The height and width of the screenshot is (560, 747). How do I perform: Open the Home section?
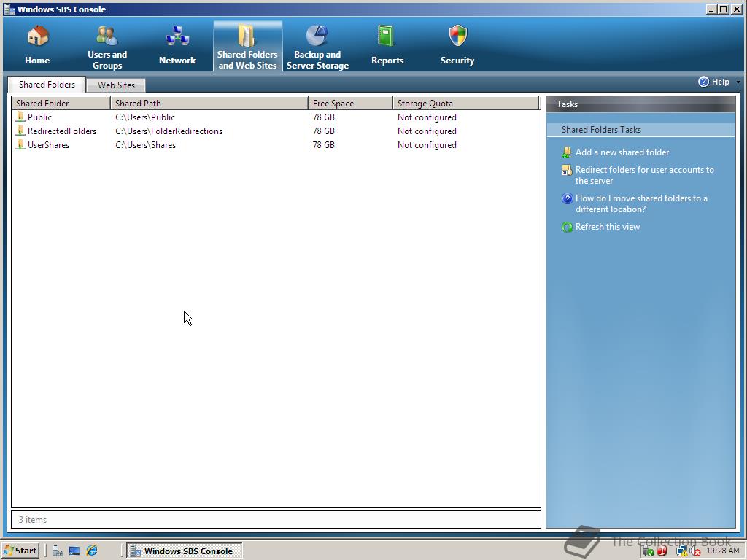coord(37,46)
